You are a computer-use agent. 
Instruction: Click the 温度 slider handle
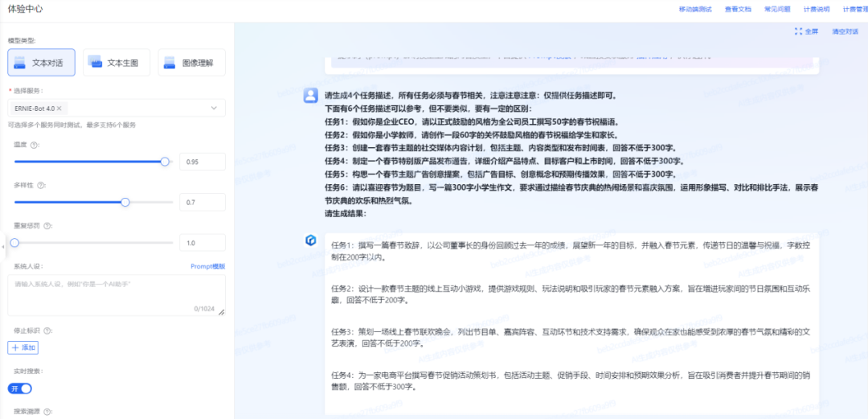pyautogui.click(x=165, y=162)
